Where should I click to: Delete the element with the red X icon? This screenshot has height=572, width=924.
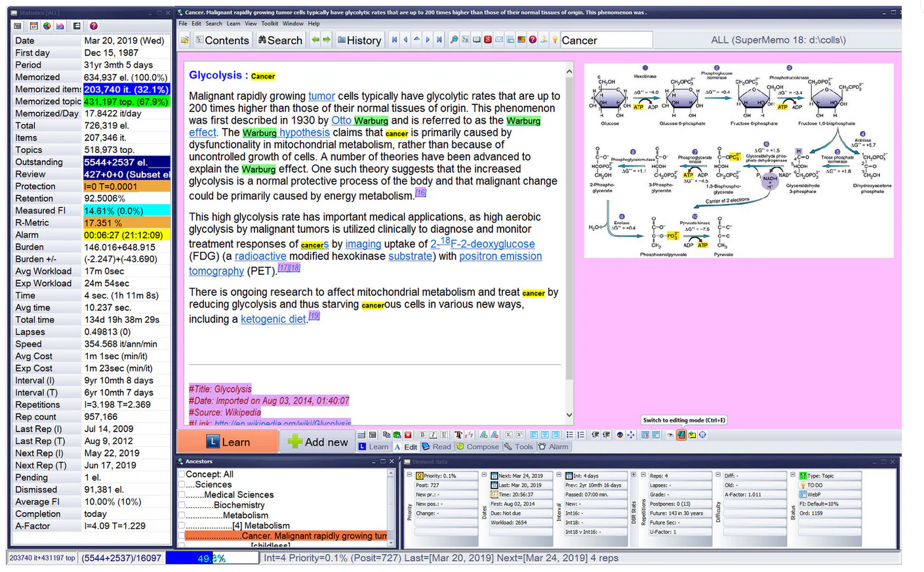(x=408, y=435)
